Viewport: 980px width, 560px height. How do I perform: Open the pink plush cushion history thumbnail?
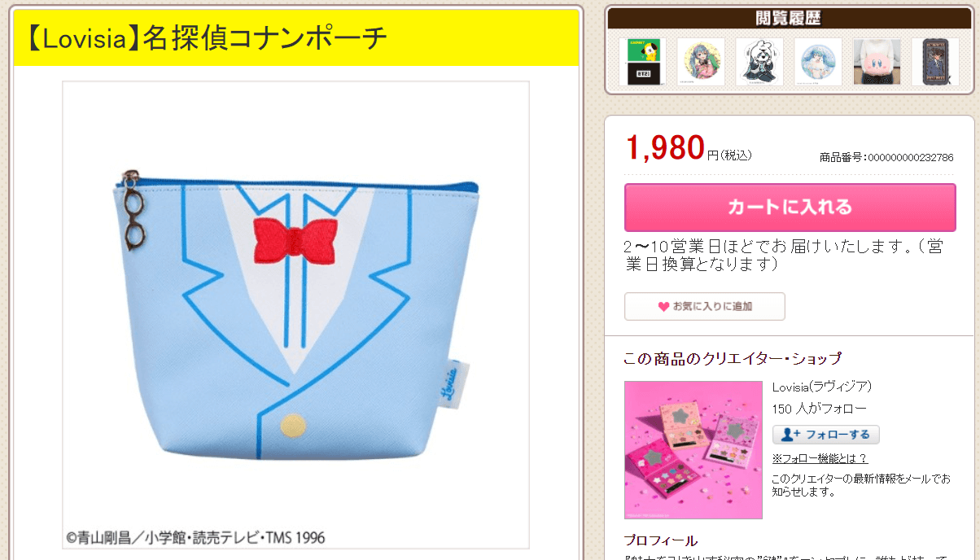point(877,62)
